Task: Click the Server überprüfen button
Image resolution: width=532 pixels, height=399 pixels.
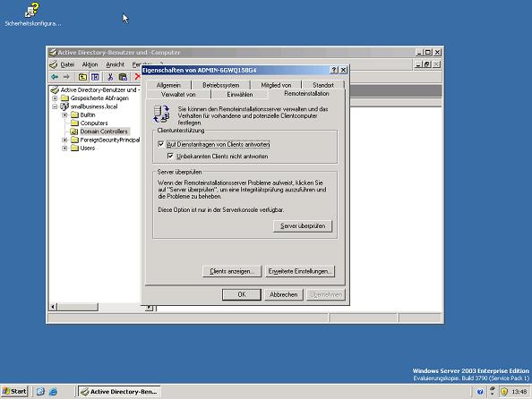Action: (x=303, y=225)
